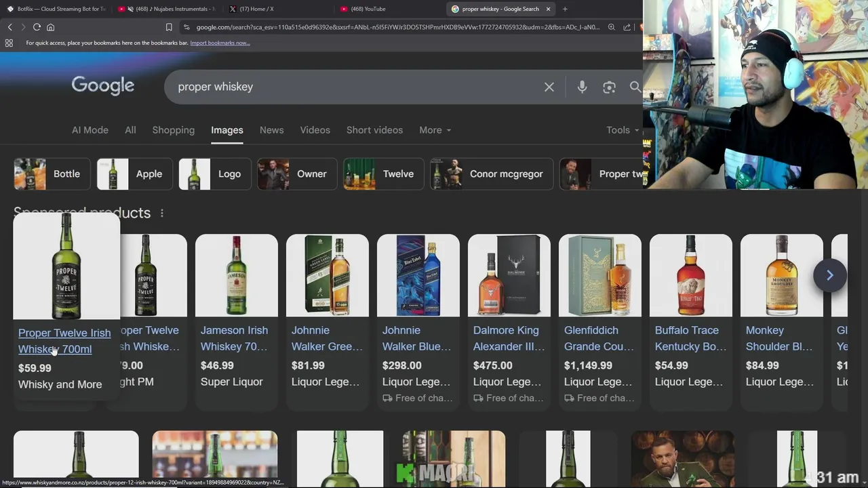Click the Jameson bottle product image
The image size is (868, 488).
[237, 275]
